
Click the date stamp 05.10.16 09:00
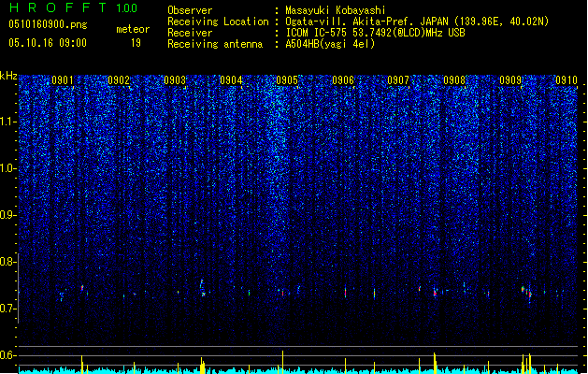click(x=48, y=43)
